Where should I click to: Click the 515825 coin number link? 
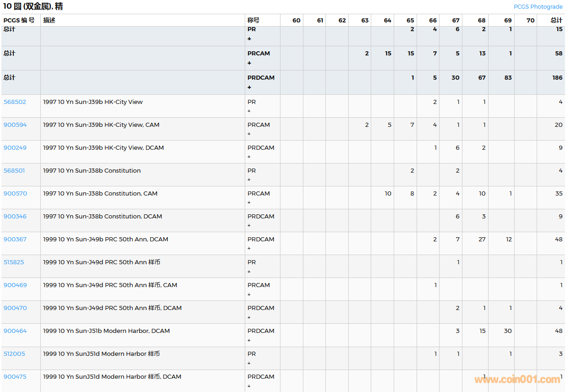pyautogui.click(x=14, y=262)
